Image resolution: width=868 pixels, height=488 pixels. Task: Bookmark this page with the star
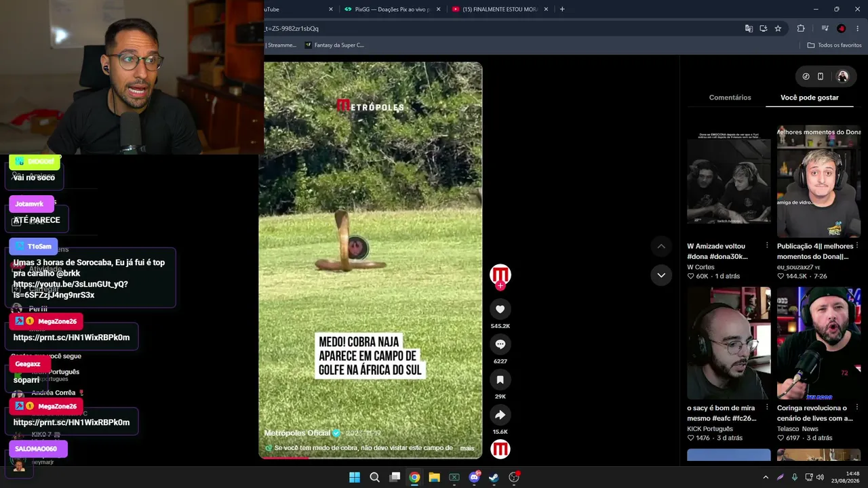click(778, 28)
